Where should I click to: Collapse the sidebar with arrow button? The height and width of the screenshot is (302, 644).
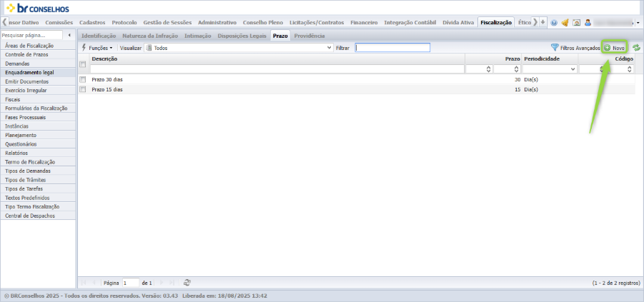(69, 35)
